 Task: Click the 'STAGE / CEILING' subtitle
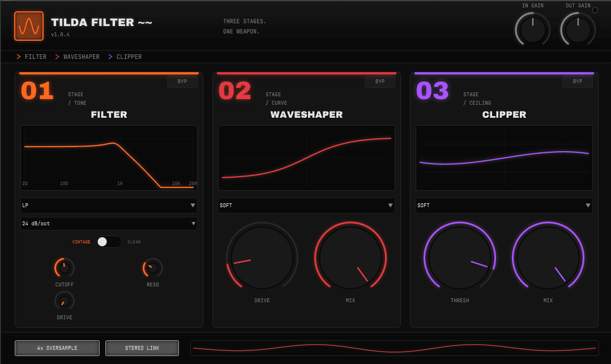tap(477, 99)
